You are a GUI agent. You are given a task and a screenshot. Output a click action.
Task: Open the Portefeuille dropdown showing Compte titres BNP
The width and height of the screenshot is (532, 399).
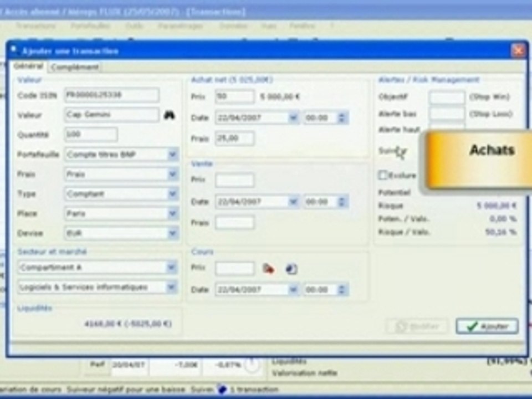[173, 155]
